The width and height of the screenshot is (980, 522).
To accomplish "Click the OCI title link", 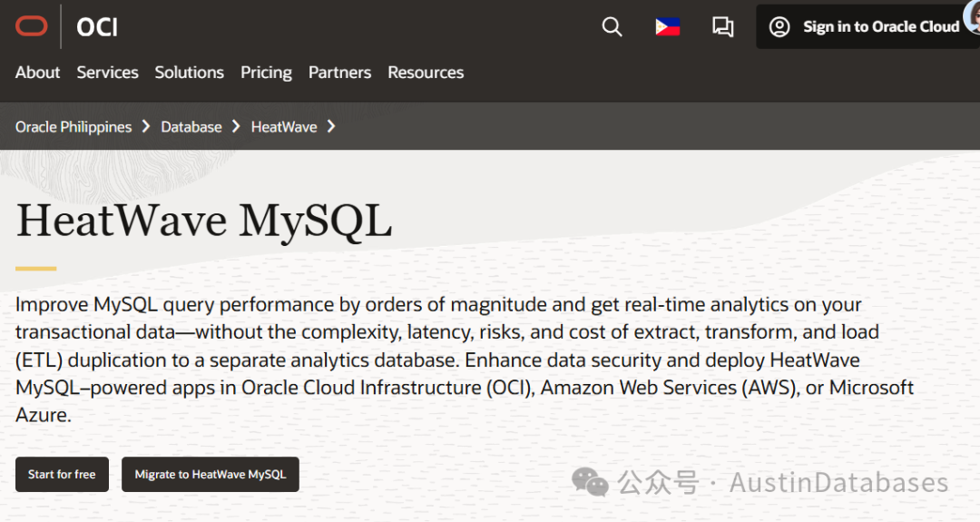I will 97,27.
